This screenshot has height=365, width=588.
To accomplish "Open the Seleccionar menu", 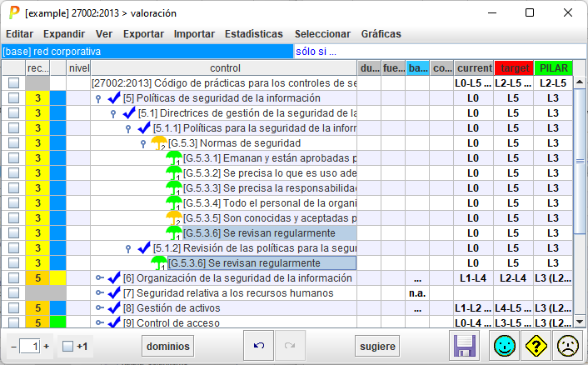I will tap(322, 34).
